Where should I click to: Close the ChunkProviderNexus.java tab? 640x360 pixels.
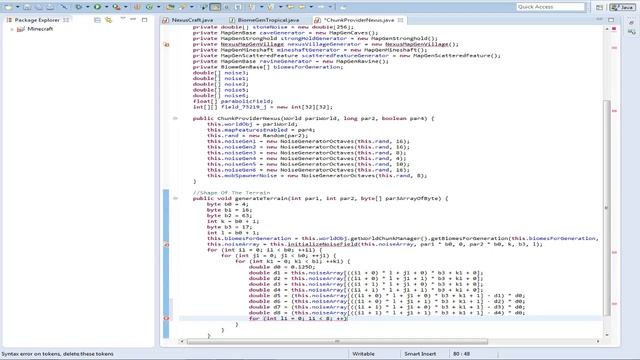pos(400,20)
